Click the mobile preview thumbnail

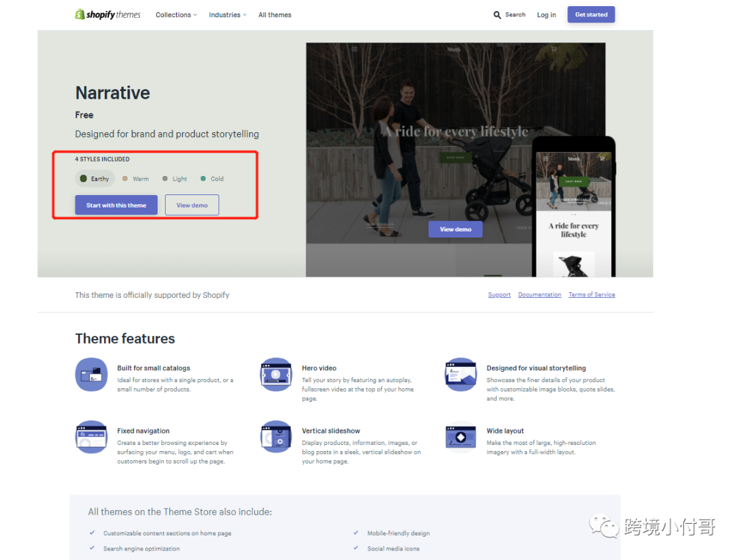[573, 207]
